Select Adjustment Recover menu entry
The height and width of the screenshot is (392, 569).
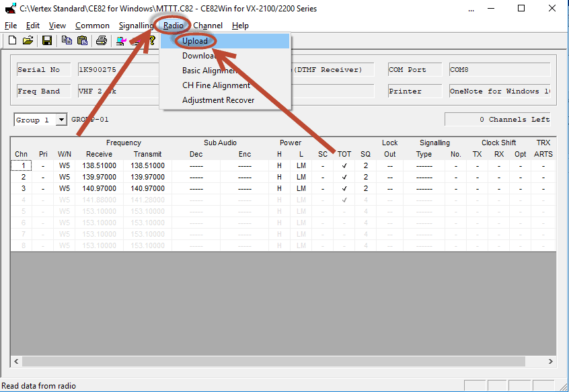tap(218, 100)
